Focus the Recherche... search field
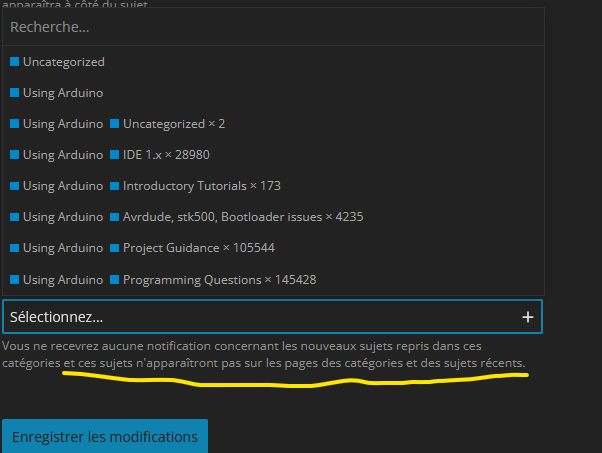The height and width of the screenshot is (453, 602). click(273, 27)
